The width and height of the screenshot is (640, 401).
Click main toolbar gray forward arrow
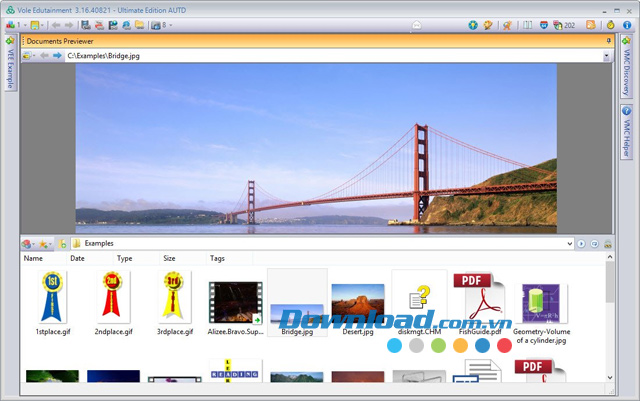point(69,25)
